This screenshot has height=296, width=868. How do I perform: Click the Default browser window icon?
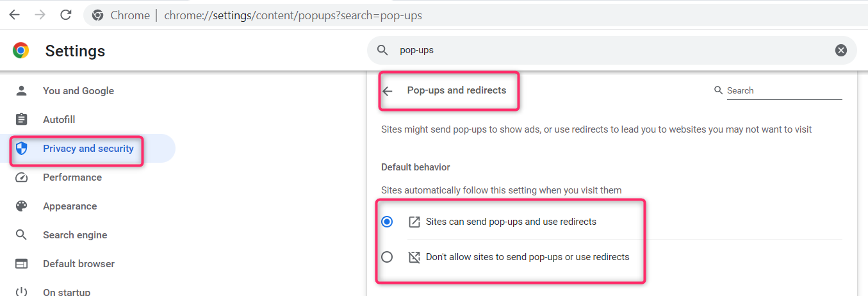click(22, 264)
